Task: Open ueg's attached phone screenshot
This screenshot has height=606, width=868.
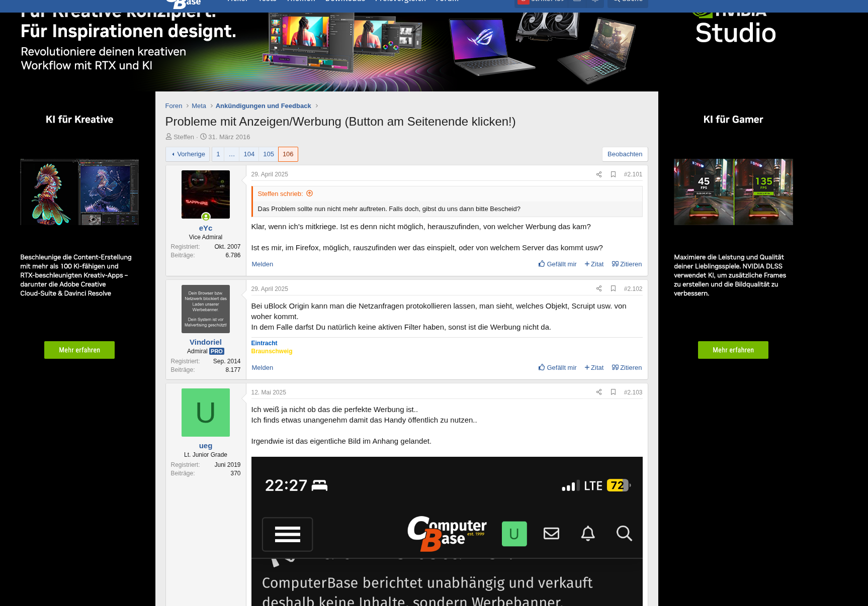Action: (447, 531)
